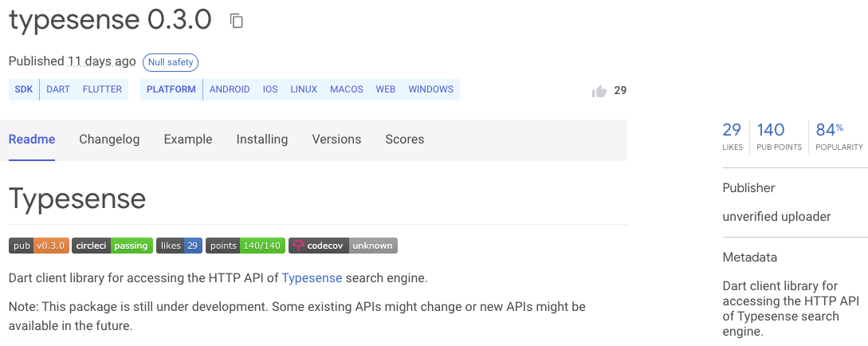Screen dimensions: 868x346
Task: Open the Example tab
Action: point(187,140)
